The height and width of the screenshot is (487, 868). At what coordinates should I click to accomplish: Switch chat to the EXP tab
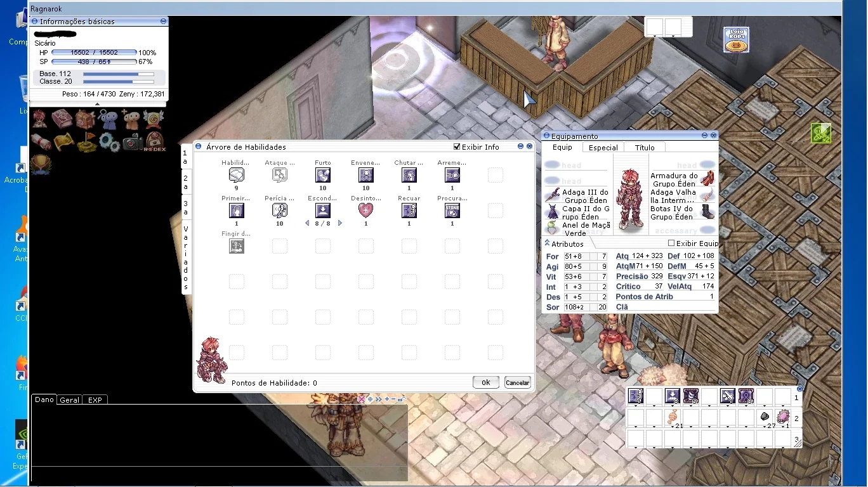click(x=95, y=400)
